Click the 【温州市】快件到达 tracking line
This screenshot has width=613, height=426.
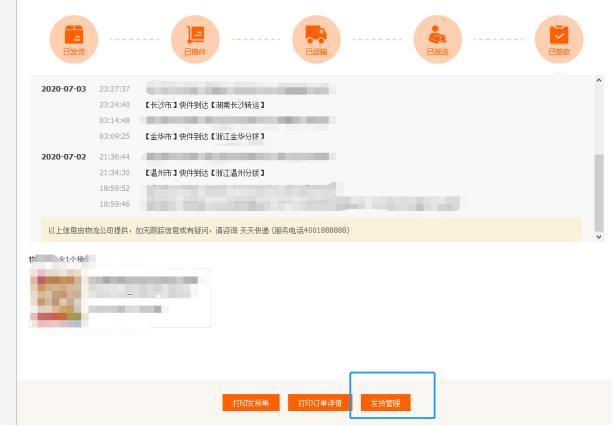coord(204,173)
